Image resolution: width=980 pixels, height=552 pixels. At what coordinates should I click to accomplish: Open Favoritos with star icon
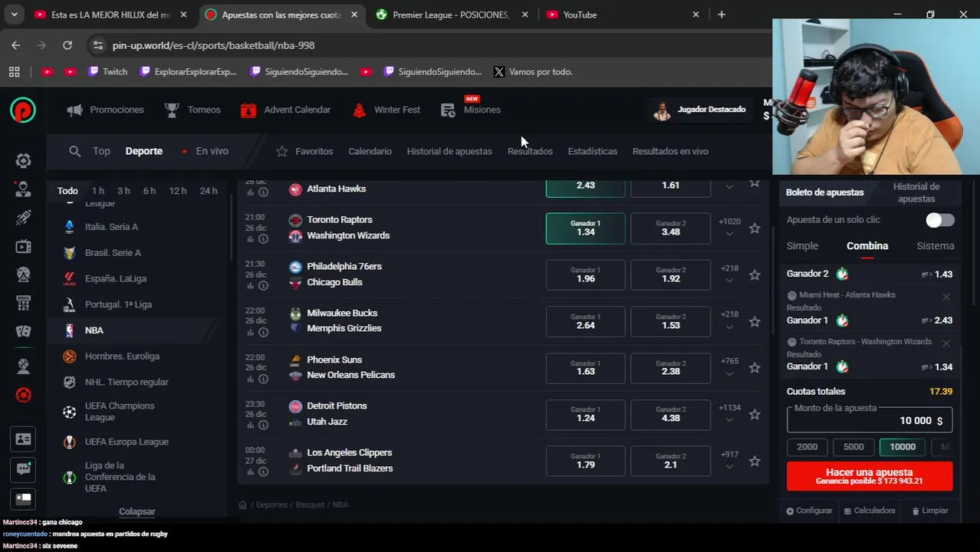pos(304,151)
